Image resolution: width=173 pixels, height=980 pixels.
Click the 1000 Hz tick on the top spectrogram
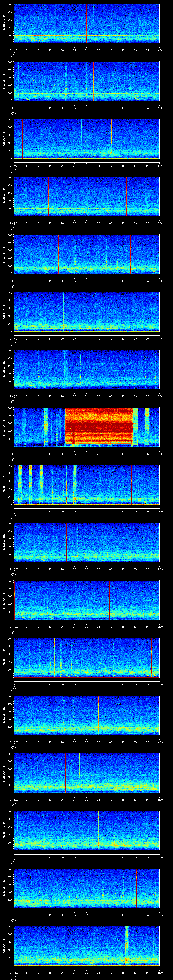[10, 5]
